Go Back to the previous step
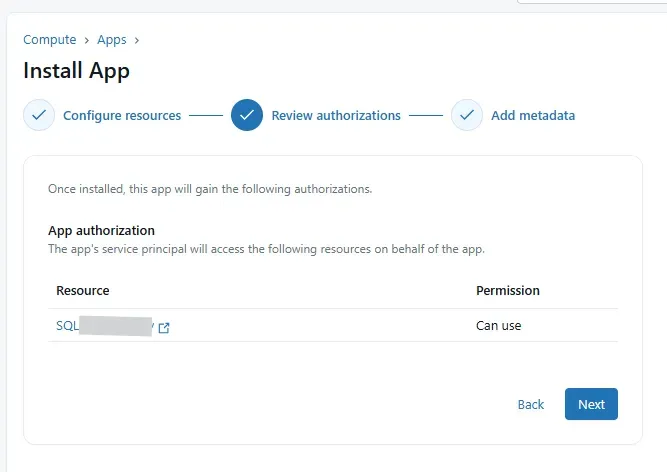667x472 pixels. (531, 404)
